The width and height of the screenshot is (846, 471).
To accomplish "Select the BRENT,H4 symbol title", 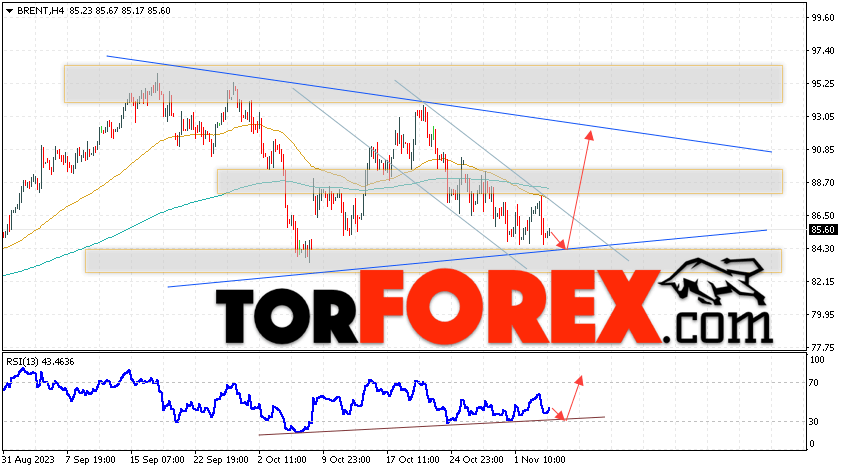I will pyautogui.click(x=41, y=11).
